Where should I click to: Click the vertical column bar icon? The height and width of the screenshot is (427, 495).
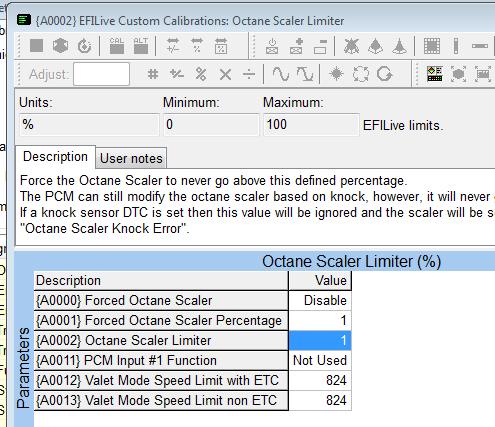coord(456,46)
